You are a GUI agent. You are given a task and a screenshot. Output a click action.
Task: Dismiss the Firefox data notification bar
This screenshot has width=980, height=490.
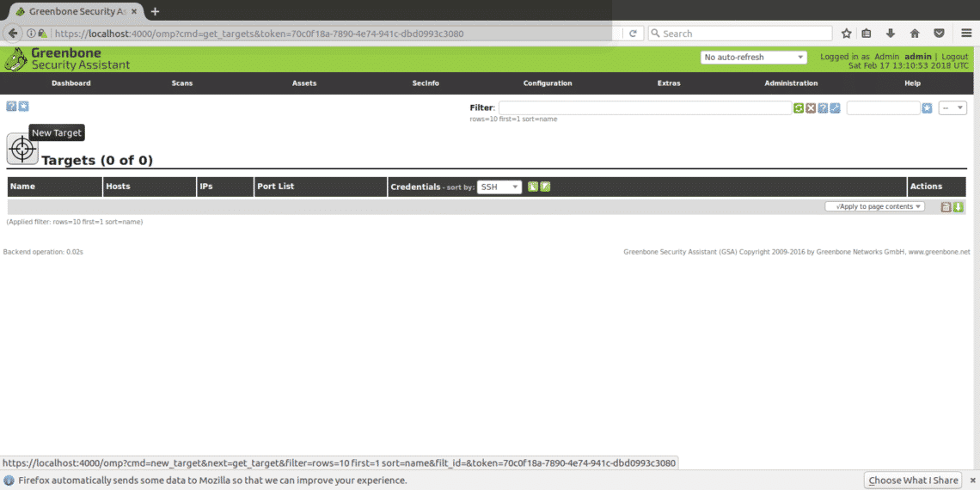[972, 481]
